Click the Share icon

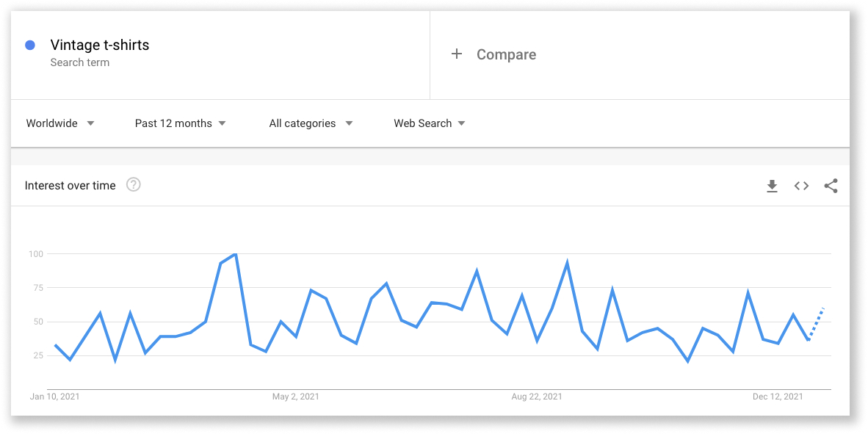pyautogui.click(x=831, y=186)
